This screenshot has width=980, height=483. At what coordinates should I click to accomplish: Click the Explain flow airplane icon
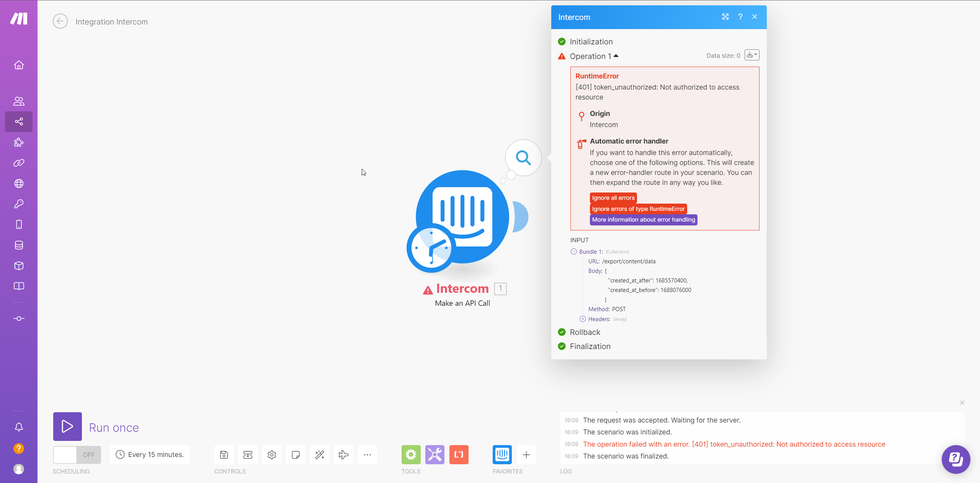pos(343,455)
